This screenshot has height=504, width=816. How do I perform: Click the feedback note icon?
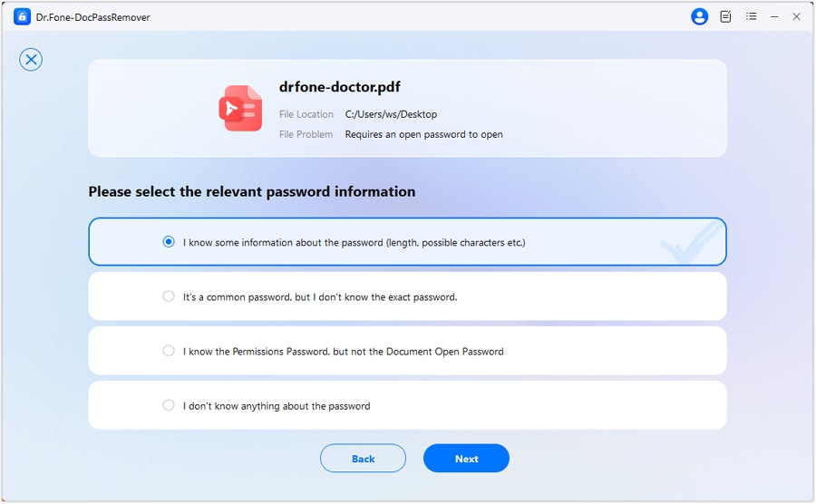[x=725, y=16]
